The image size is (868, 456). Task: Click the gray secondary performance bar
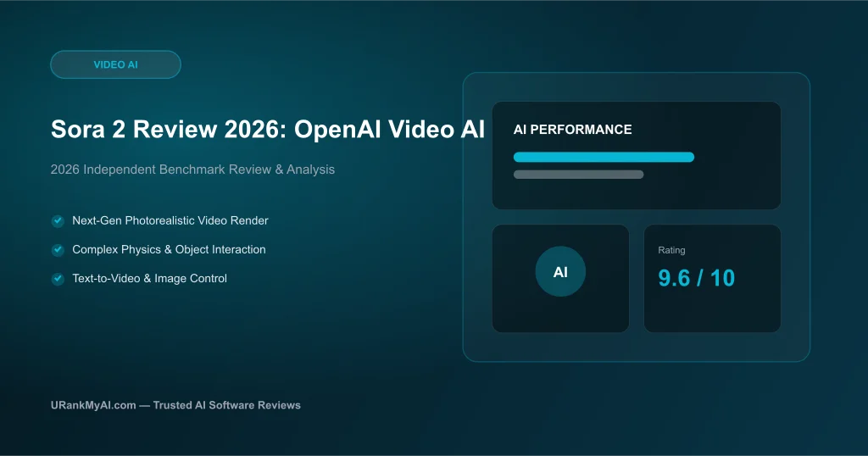578,175
